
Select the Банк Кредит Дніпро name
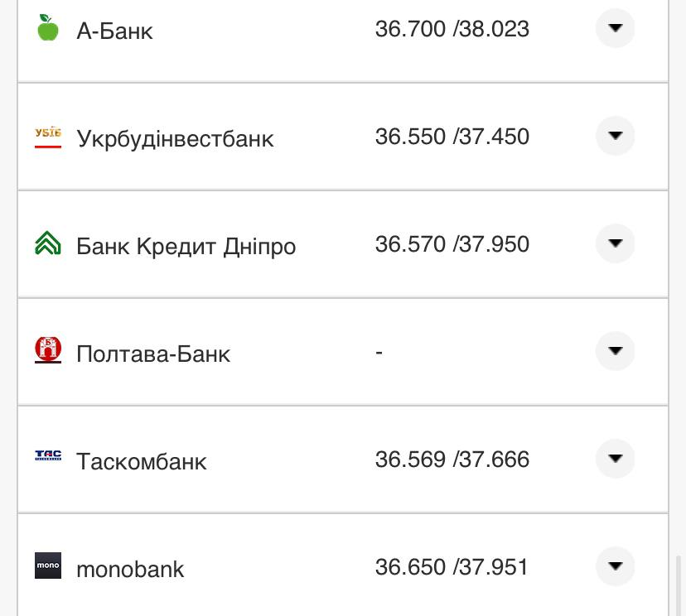coord(186,246)
